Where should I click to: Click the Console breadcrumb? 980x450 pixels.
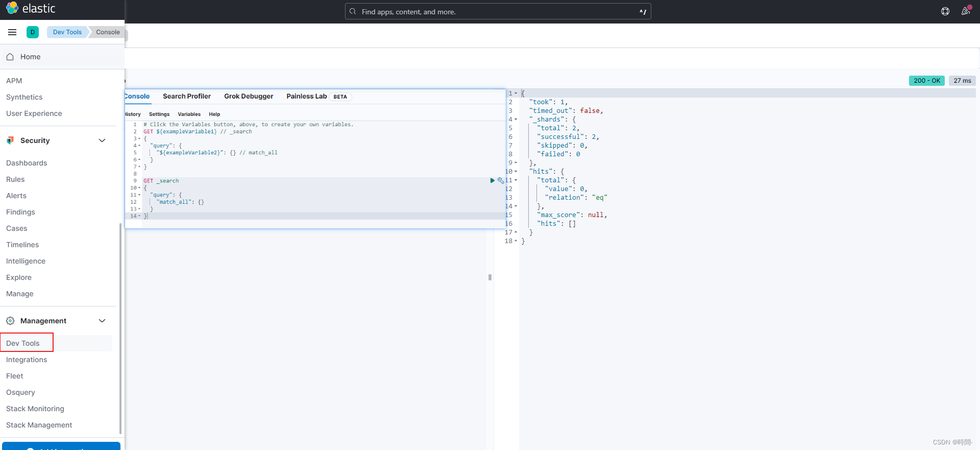click(108, 32)
